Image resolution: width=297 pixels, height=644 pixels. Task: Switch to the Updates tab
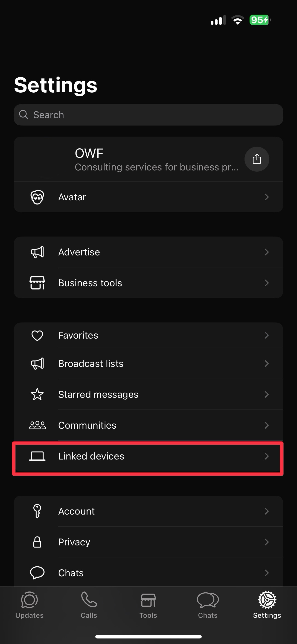29,605
